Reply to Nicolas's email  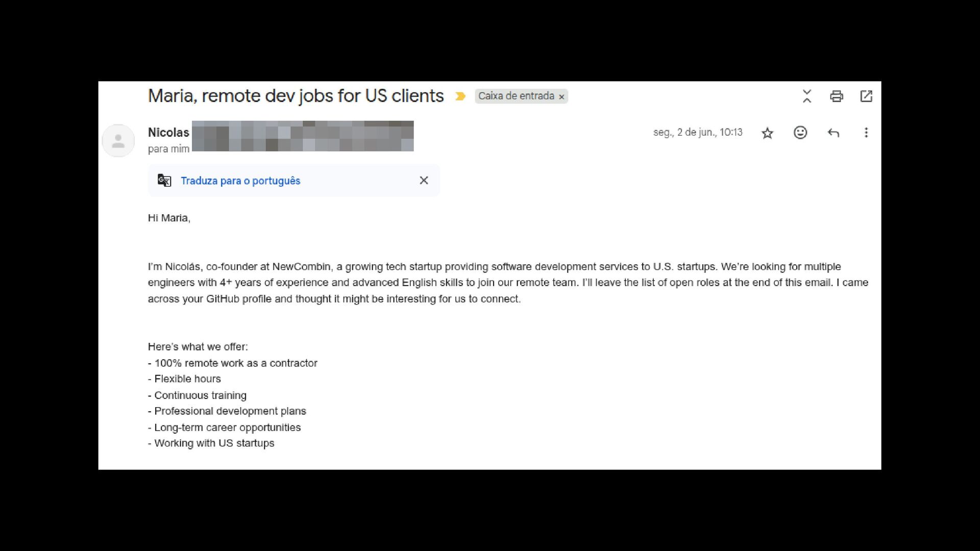coord(833,133)
